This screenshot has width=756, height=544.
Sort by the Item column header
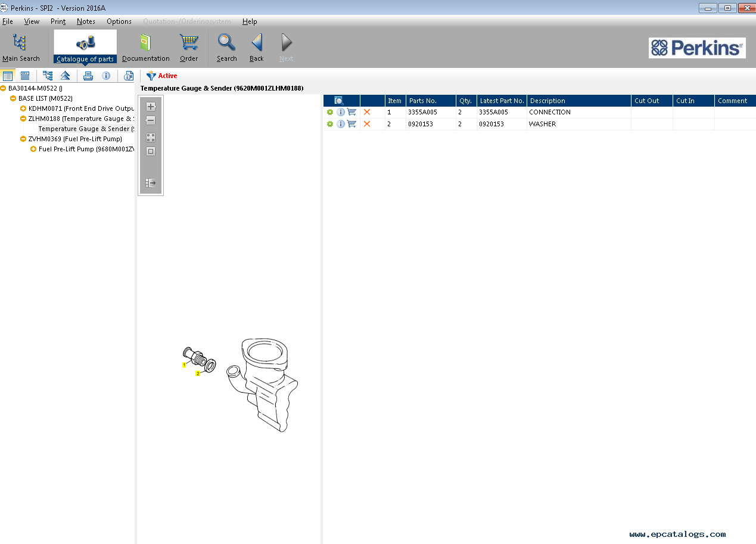point(394,101)
